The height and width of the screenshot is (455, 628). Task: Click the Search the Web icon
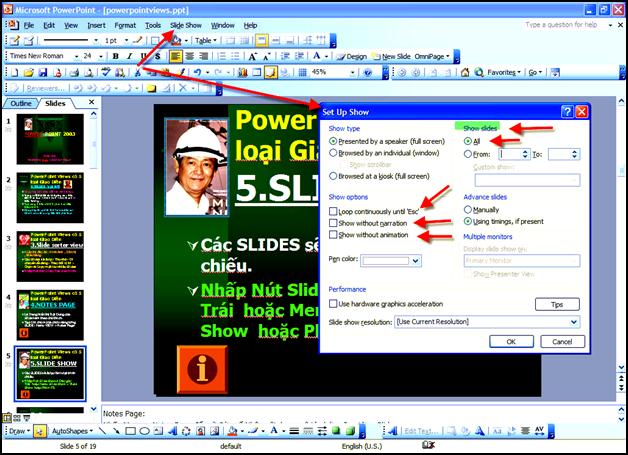coord(479,72)
